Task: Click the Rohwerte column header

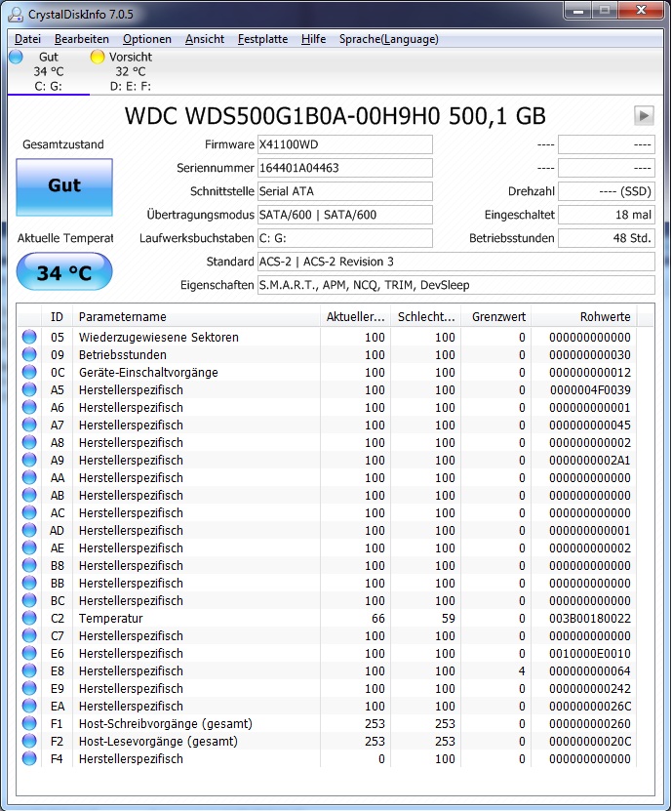Action: (x=584, y=316)
